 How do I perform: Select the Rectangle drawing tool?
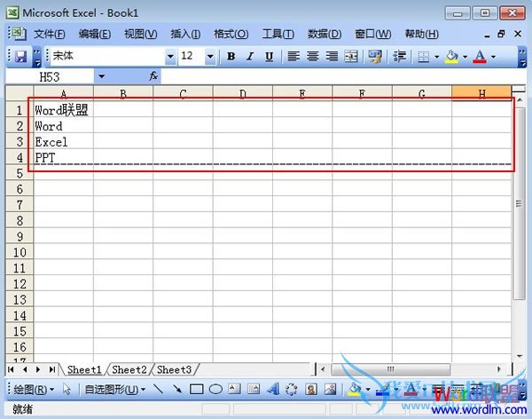tap(197, 389)
